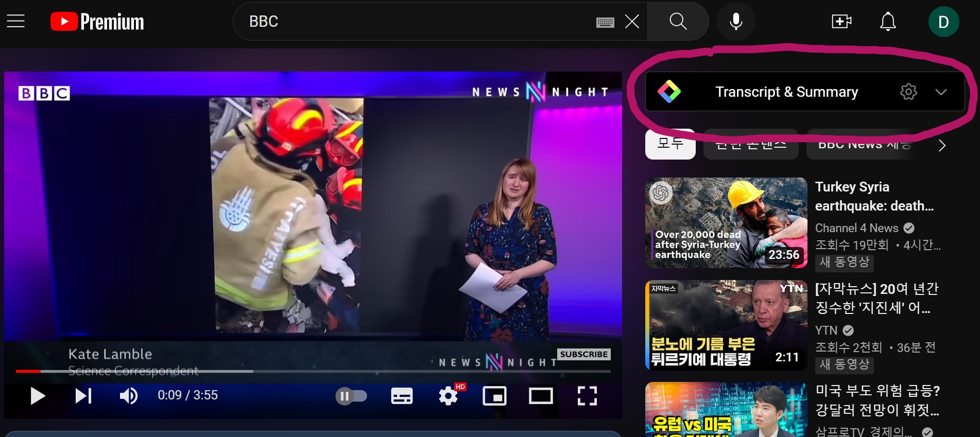This screenshot has width=980, height=437.
Task: Click the 조회수 19만회 view count
Action: click(852, 245)
